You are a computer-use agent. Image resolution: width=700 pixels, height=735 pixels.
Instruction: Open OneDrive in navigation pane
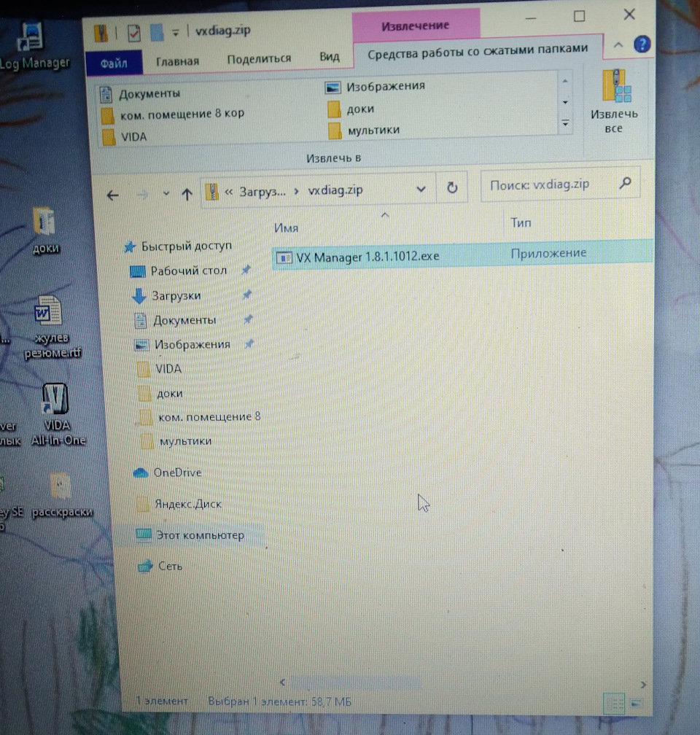point(168,472)
